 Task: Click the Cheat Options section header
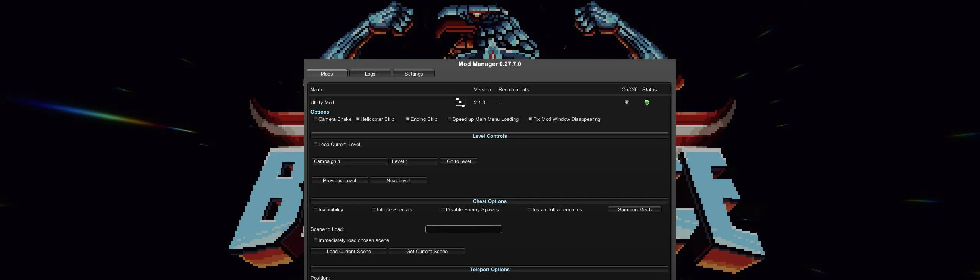490,201
